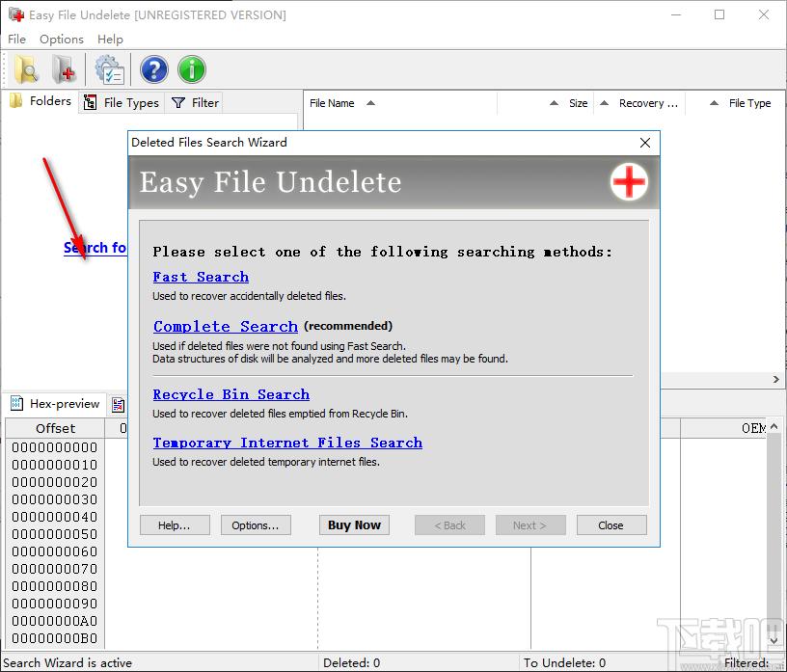Sort by the Size column header
Image resolution: width=787 pixels, height=672 pixels.
(546, 103)
